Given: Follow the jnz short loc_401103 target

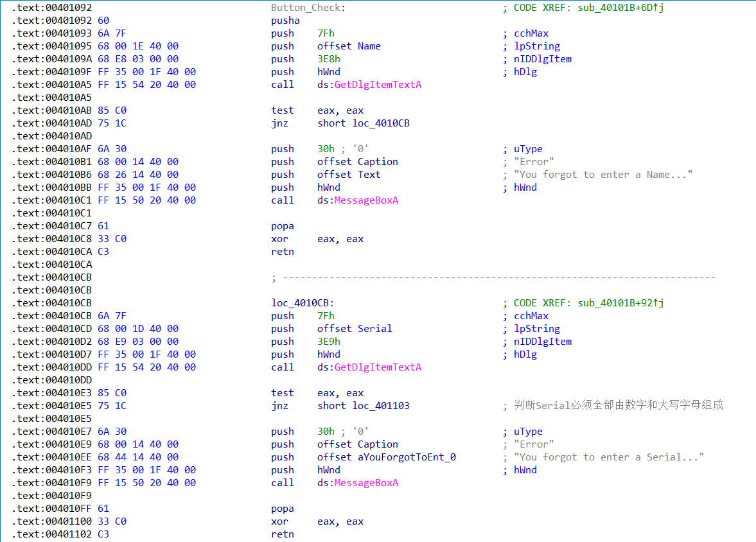Looking at the screenshot, I should click(381, 406).
